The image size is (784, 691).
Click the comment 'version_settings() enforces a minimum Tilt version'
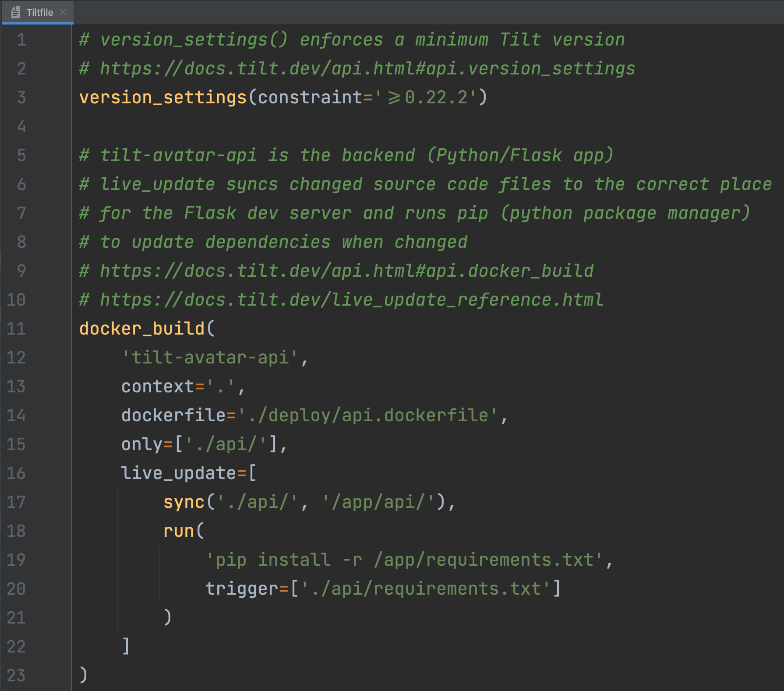pyautogui.click(x=352, y=40)
